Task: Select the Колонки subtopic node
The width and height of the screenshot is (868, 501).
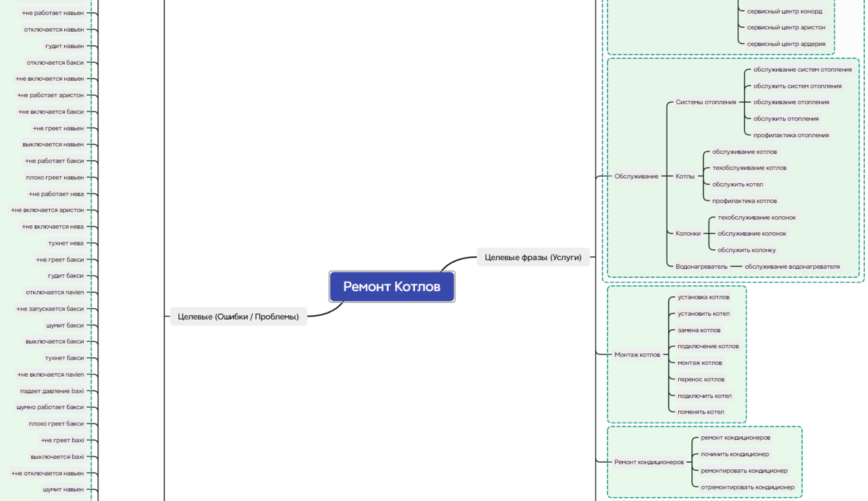Action: click(x=688, y=233)
